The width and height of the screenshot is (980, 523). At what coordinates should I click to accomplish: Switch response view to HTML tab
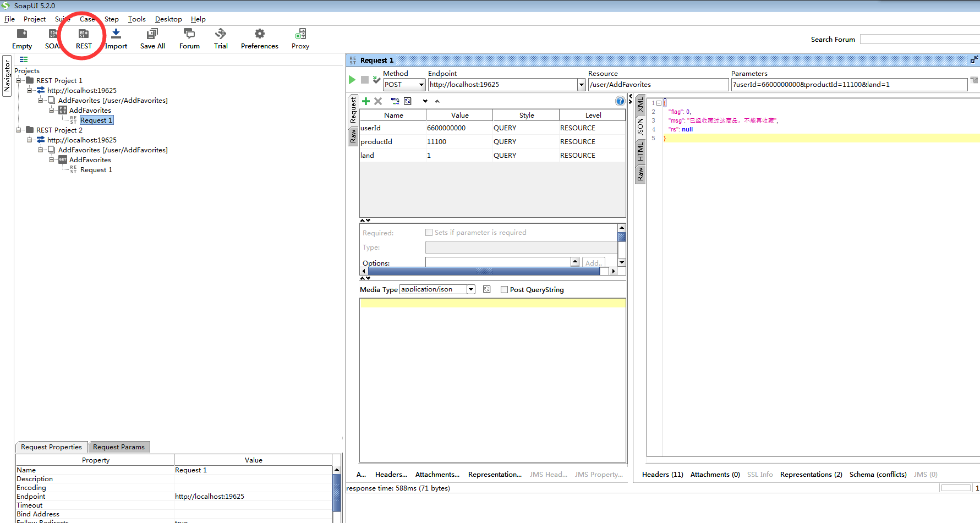click(640, 151)
